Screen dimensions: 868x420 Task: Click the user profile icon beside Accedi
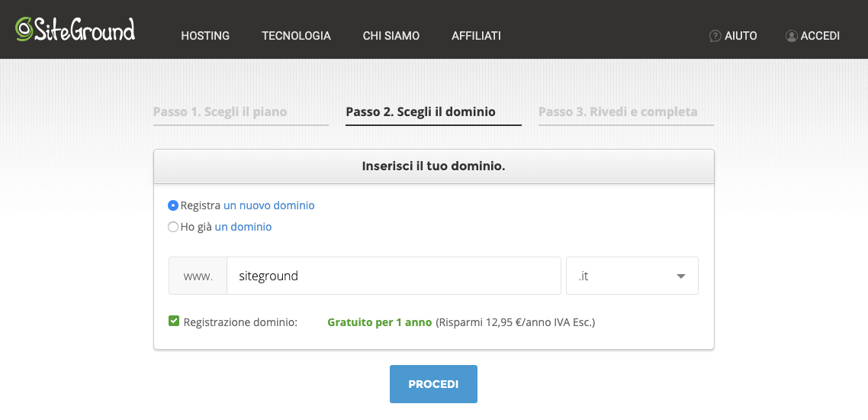point(791,36)
